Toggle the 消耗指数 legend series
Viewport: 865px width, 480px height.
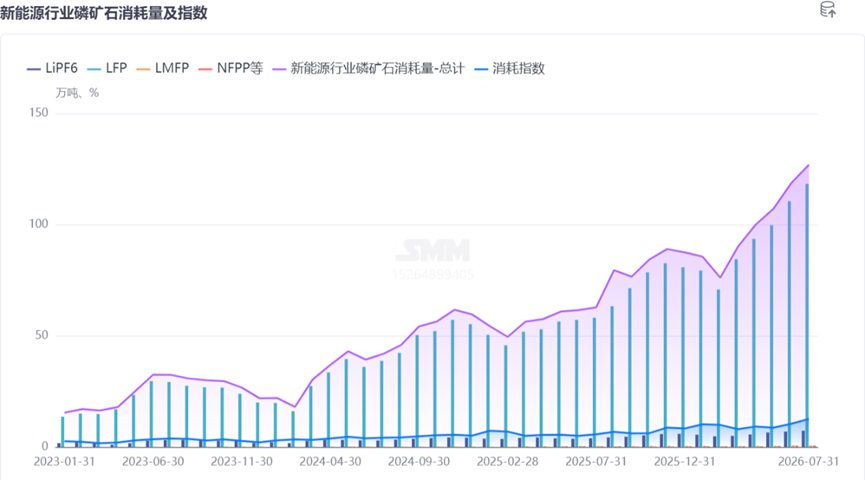click(x=510, y=68)
